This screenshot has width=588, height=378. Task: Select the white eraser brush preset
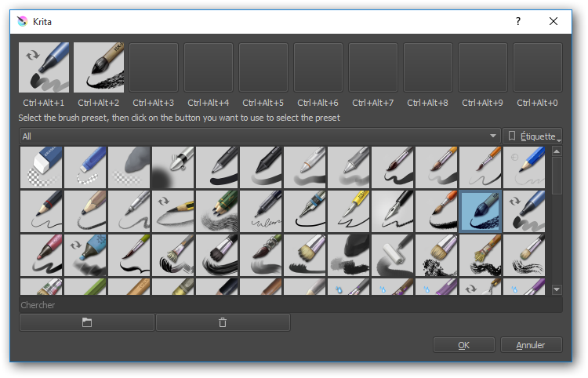click(41, 167)
